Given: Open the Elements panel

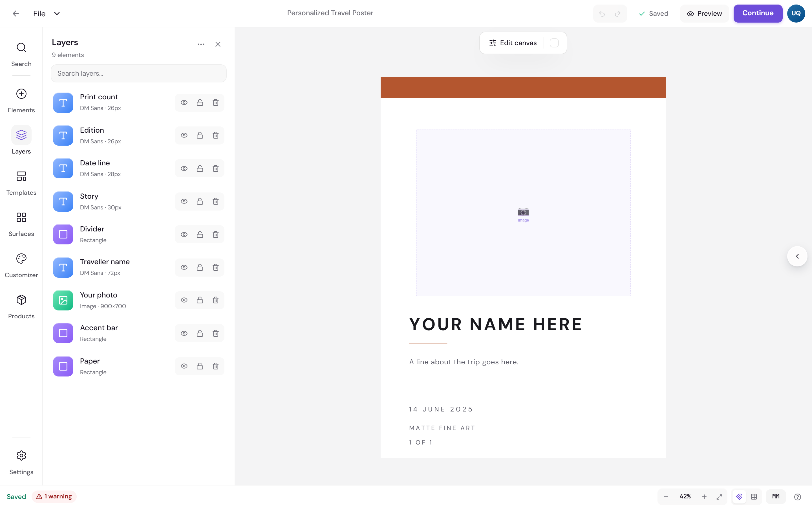Looking at the screenshot, I should coord(21,101).
